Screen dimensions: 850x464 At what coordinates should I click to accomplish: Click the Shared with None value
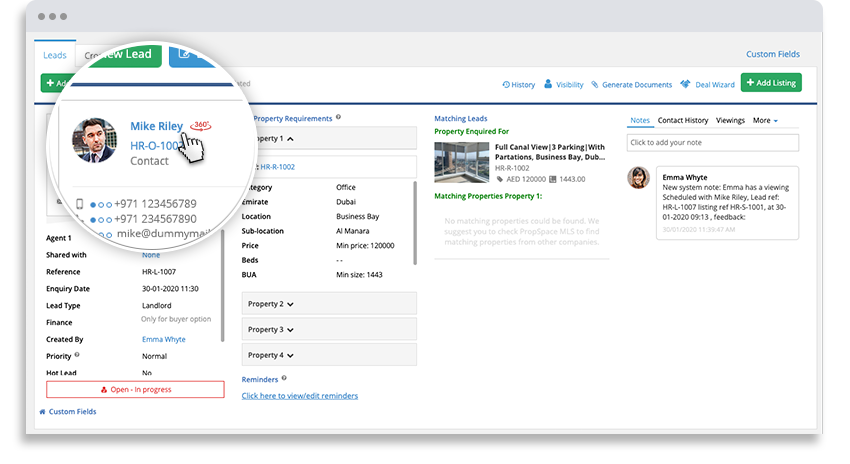tap(151, 255)
